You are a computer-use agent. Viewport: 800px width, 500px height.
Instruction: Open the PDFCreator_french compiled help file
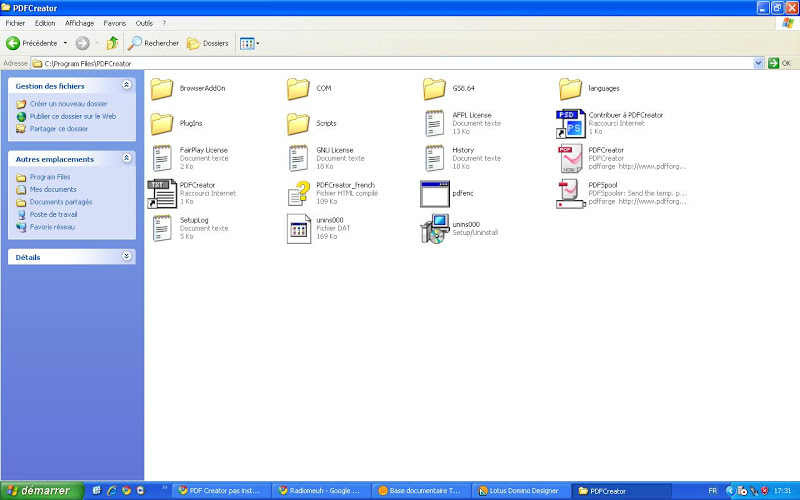pos(298,193)
